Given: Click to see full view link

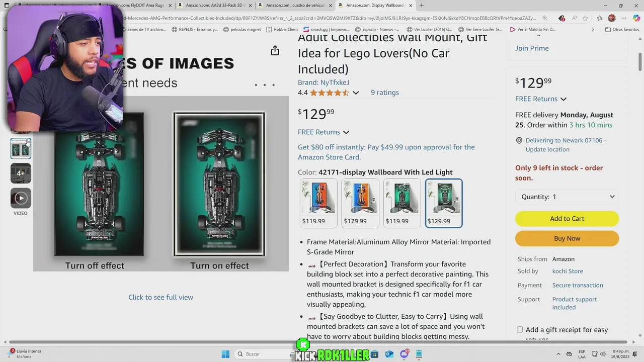Looking at the screenshot, I should click(x=160, y=297).
